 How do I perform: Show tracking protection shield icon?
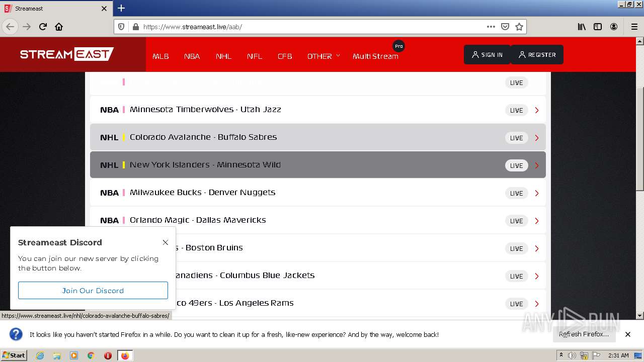coord(121,27)
